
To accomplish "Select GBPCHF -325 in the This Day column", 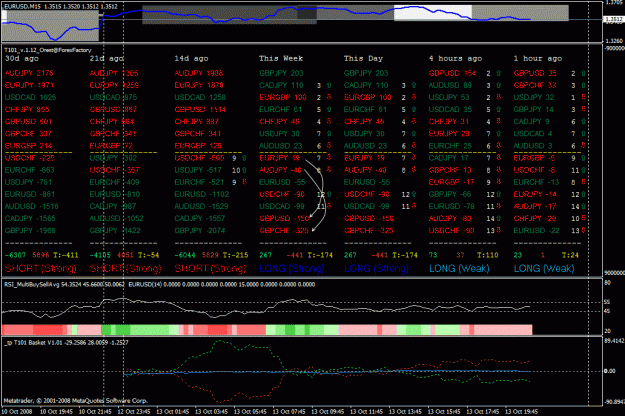I will 369,230.
